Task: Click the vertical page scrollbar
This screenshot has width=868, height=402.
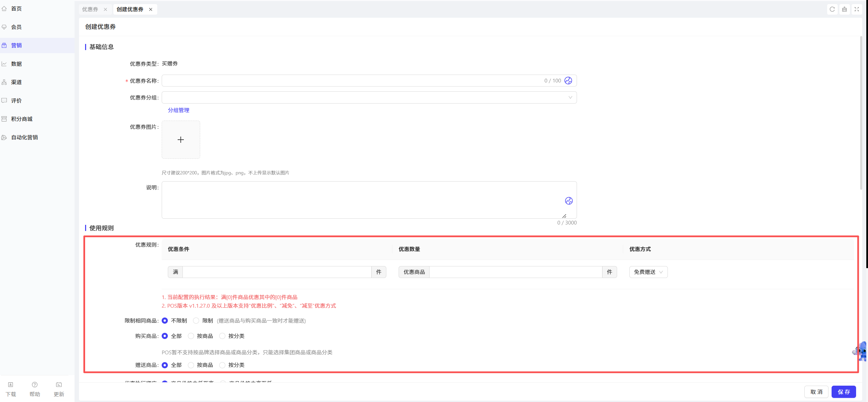Action: (861, 112)
